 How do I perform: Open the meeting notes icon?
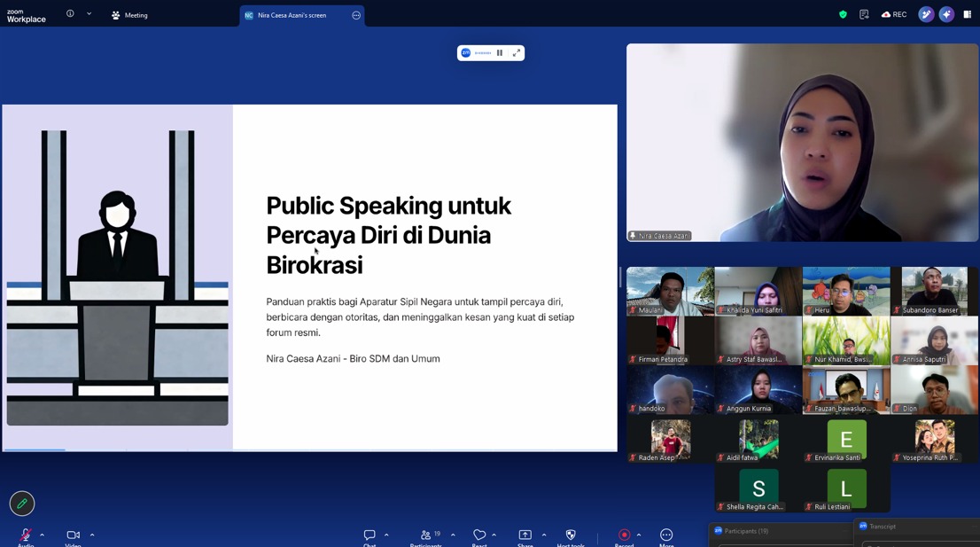(864, 14)
